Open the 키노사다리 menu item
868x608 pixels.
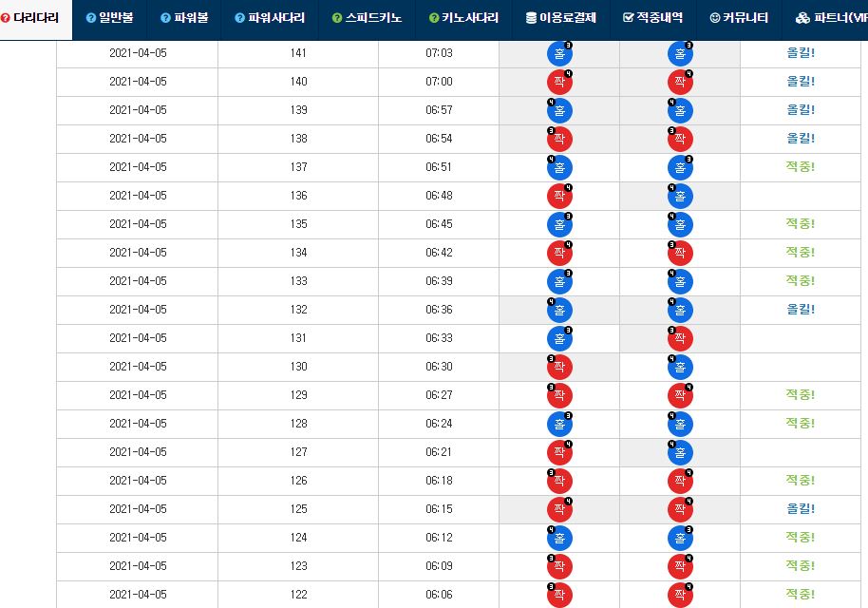tap(463, 18)
